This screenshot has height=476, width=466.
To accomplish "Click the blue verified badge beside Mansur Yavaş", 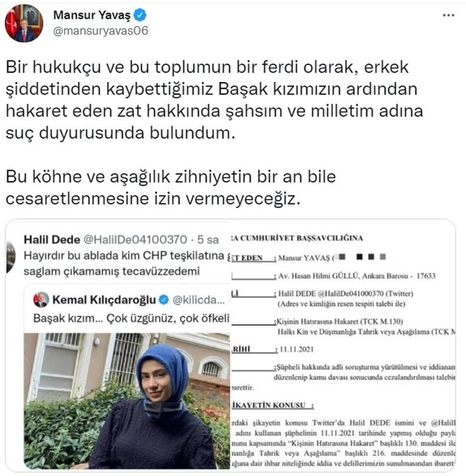I will tap(140, 16).
